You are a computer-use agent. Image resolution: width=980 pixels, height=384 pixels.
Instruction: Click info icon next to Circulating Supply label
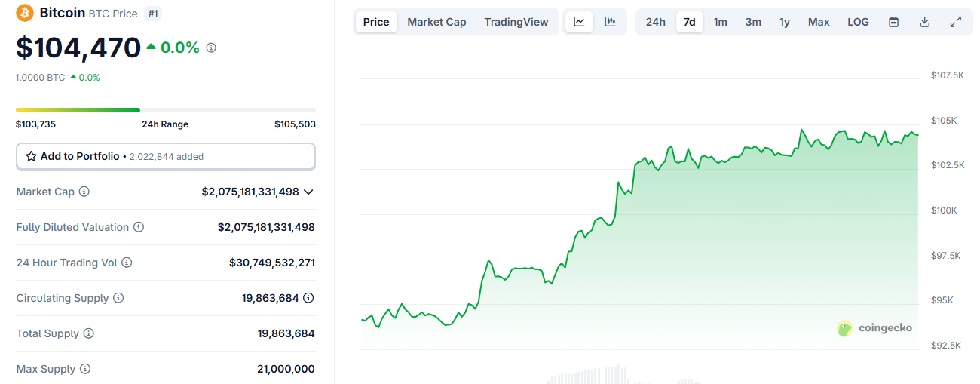[118, 298]
